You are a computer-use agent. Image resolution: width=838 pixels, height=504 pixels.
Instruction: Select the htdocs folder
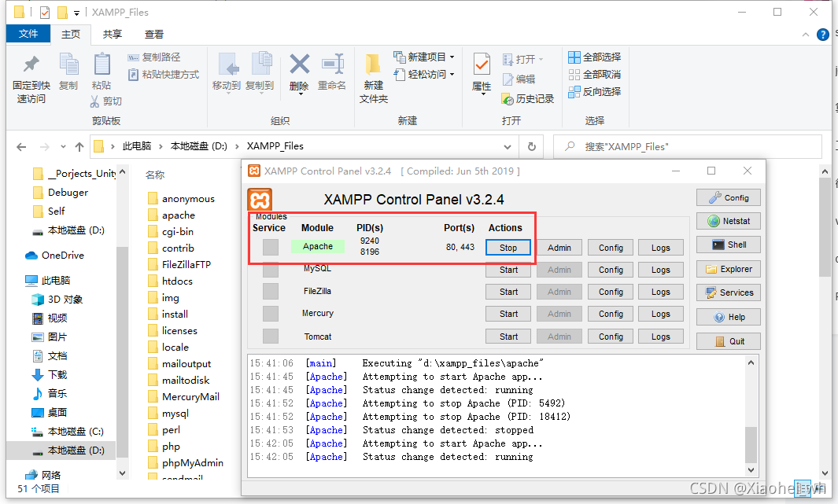[x=170, y=281]
